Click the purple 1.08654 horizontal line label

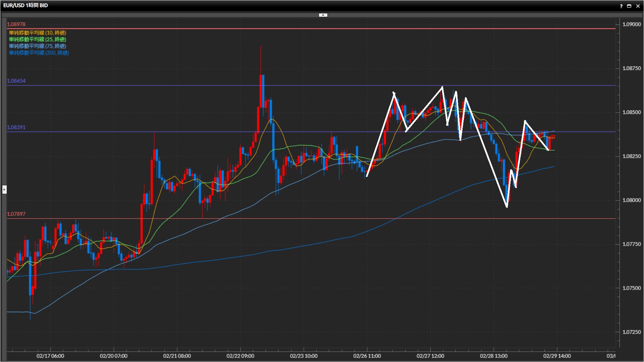point(16,81)
